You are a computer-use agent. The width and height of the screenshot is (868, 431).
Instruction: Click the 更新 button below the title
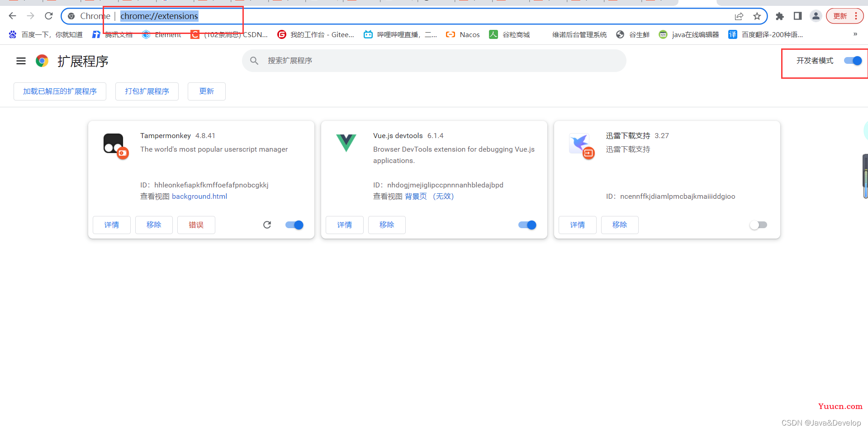207,91
